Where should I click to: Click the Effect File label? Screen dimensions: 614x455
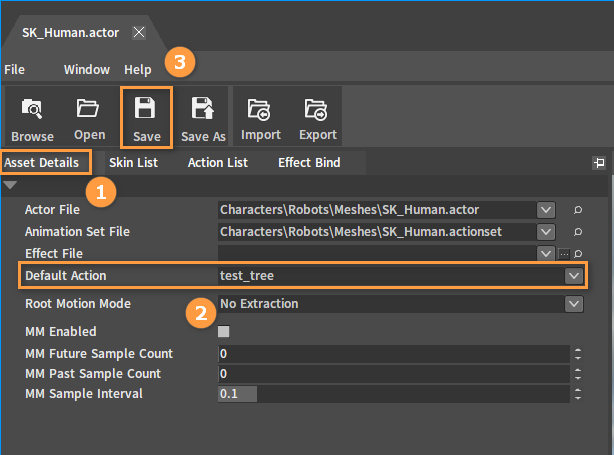pos(54,254)
